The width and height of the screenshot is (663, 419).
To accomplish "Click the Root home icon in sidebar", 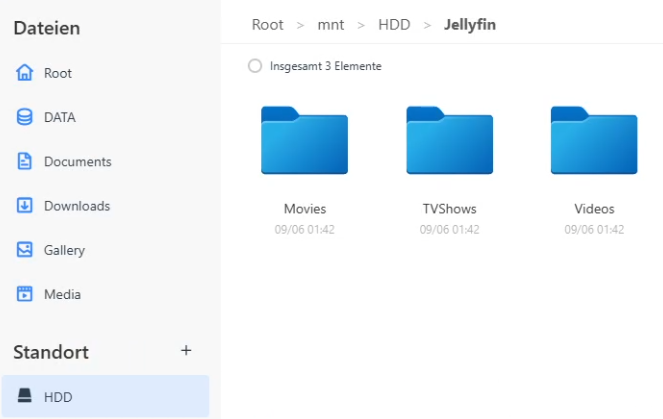I will click(x=25, y=73).
